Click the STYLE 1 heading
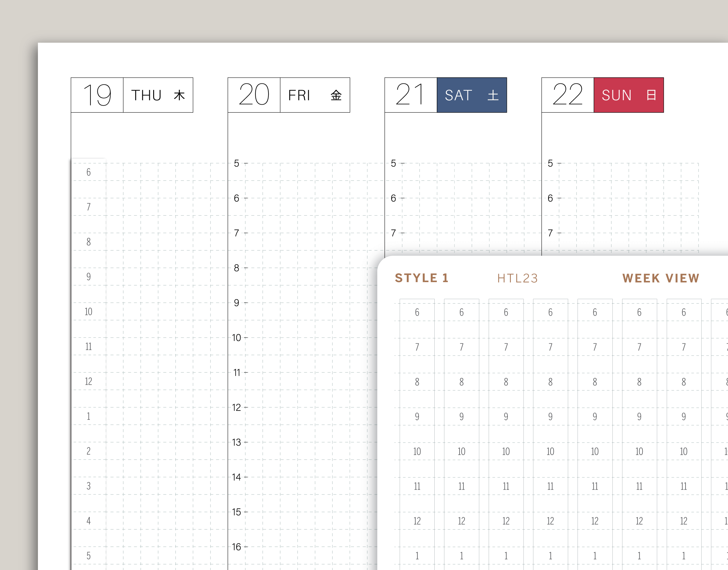This screenshot has width=728, height=570. click(421, 278)
